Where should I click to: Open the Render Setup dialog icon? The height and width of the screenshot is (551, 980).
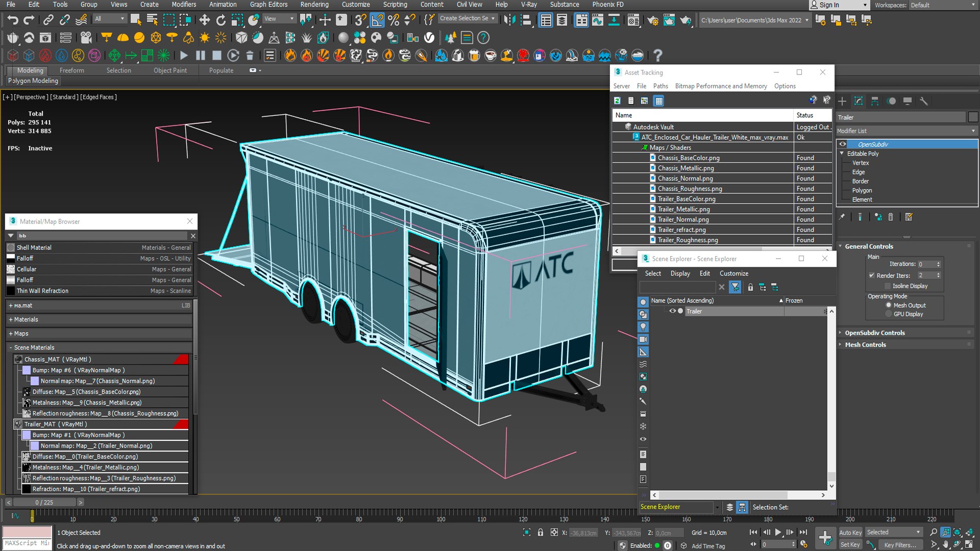653,20
